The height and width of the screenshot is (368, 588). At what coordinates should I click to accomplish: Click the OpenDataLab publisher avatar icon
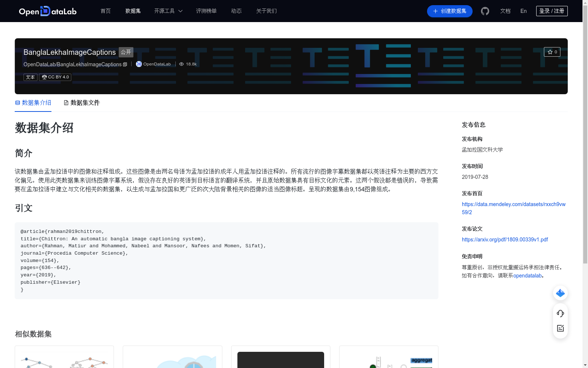(x=139, y=64)
